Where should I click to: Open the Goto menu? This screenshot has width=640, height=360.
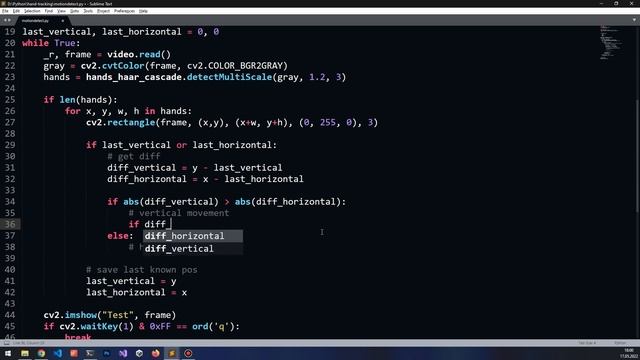[x=74, y=11]
